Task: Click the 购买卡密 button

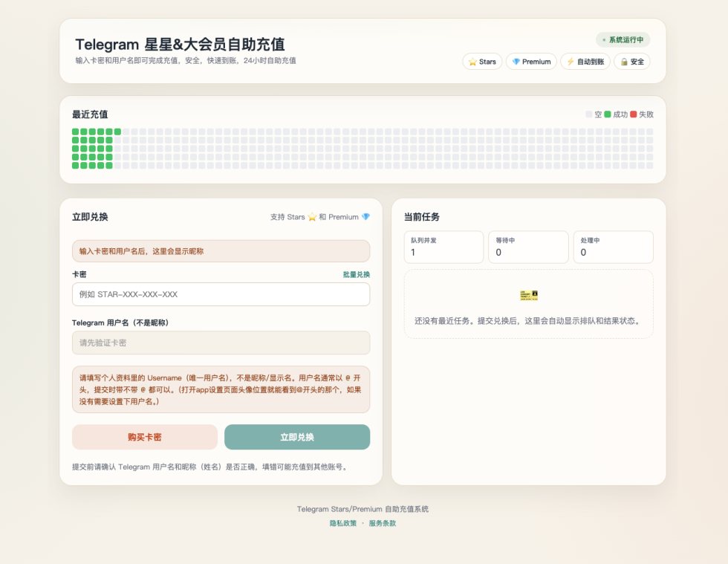Action: [145, 437]
